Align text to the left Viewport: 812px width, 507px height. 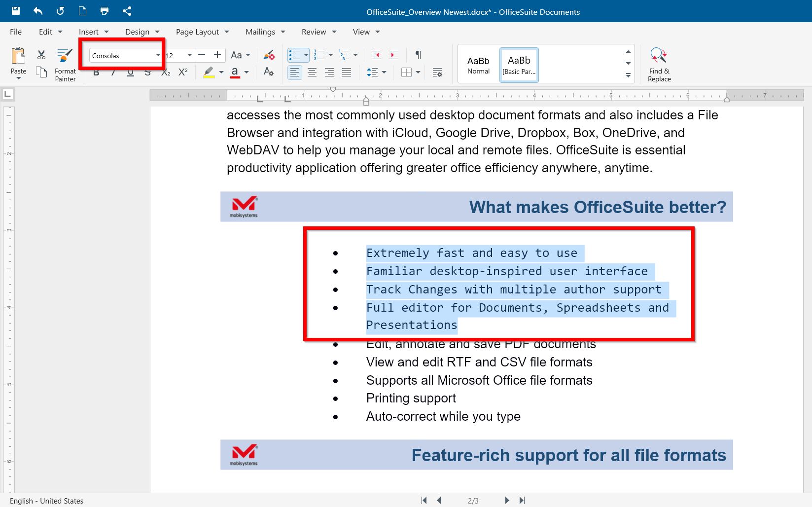click(x=295, y=72)
